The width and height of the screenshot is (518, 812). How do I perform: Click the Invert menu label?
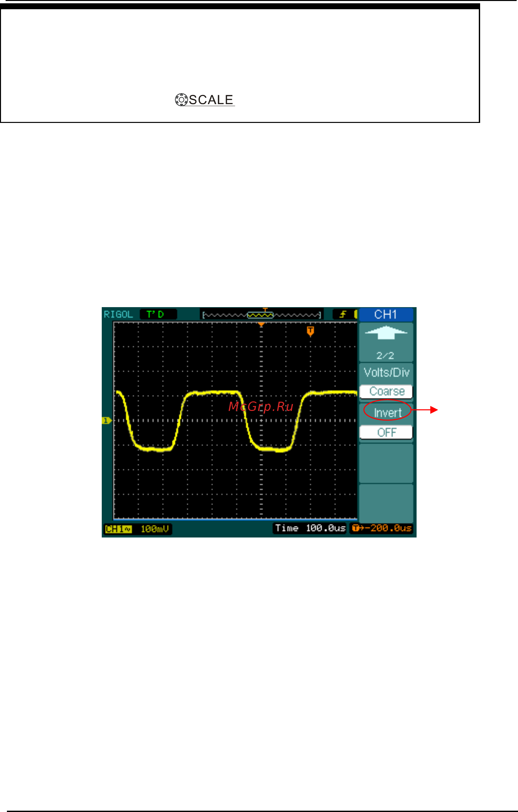point(388,413)
